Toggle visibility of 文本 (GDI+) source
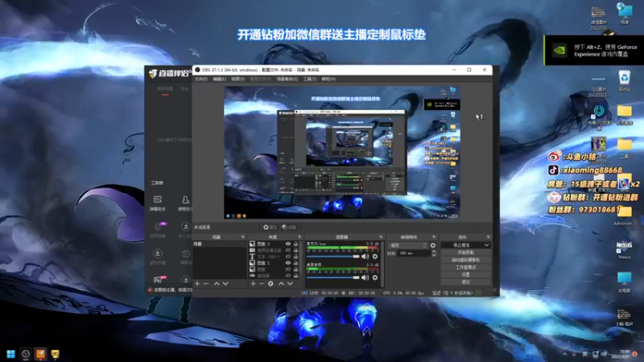The image size is (644, 362). (288, 257)
